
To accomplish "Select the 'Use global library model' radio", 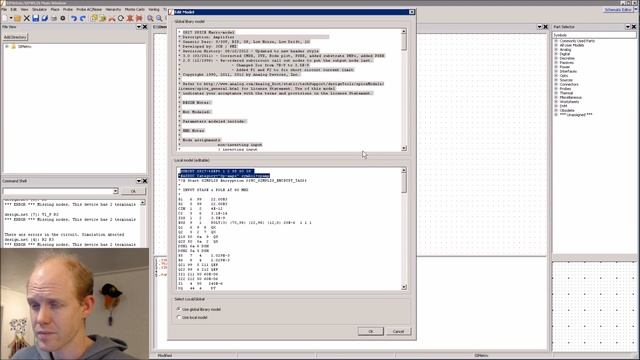I will 179,309.
